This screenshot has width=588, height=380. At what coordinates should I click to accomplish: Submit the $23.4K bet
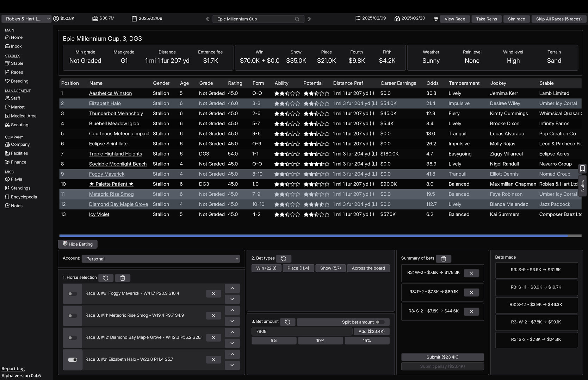442,357
